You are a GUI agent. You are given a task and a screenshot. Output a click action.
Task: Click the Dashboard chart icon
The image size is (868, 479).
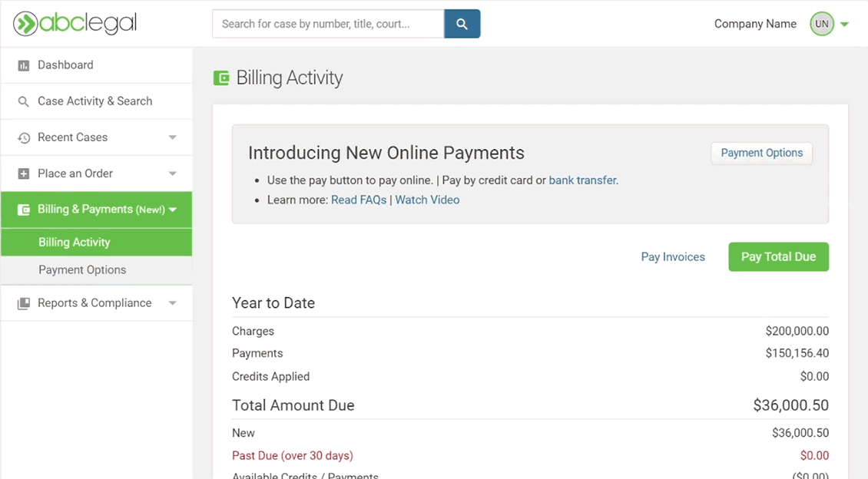(x=24, y=66)
